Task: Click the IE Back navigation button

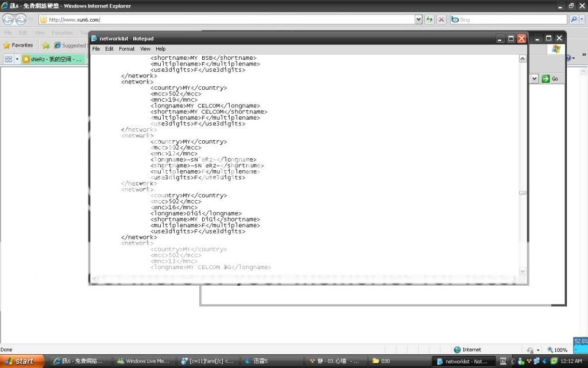Action: (8, 20)
